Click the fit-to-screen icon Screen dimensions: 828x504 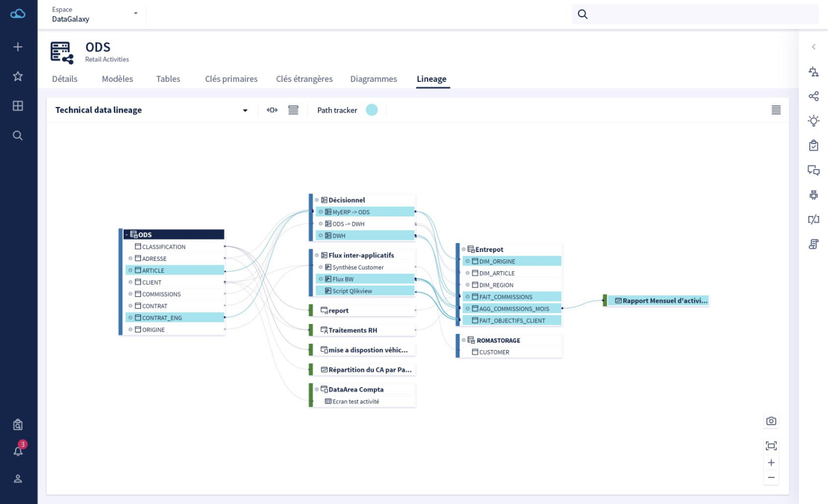pyautogui.click(x=771, y=446)
